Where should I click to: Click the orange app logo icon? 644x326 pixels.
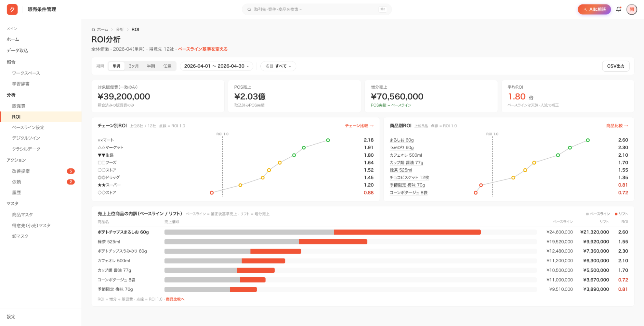[12, 9]
